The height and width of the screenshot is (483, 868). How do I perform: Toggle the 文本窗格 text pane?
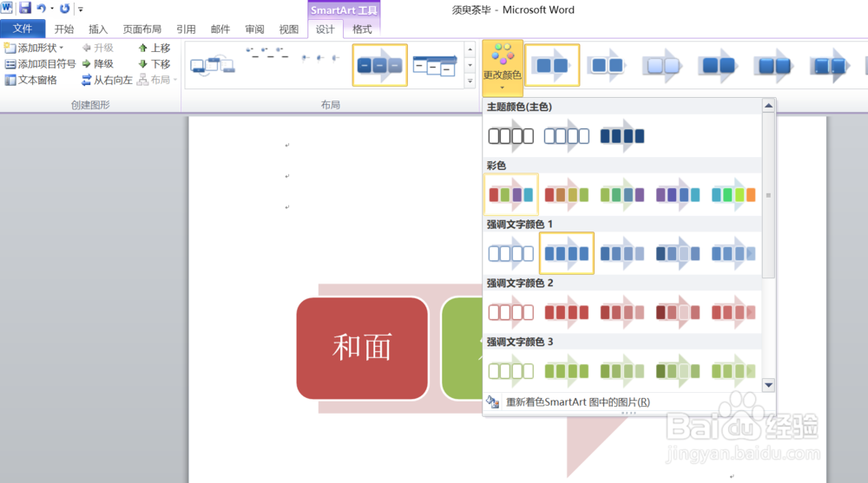click(31, 81)
